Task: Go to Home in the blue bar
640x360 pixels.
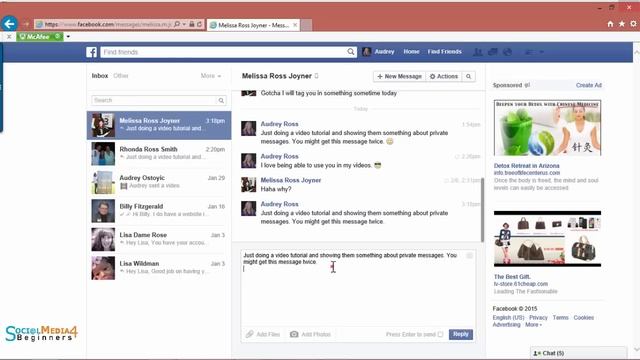Action: click(x=411, y=52)
